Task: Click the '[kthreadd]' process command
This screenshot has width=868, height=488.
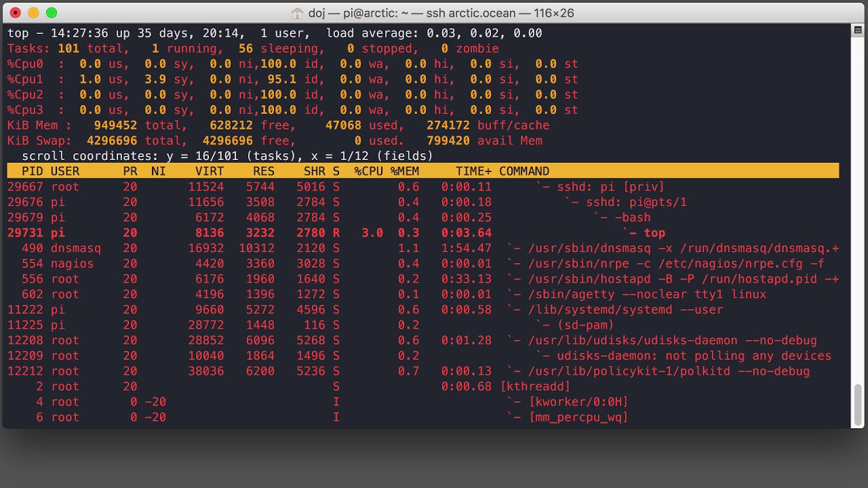Action: [535, 387]
